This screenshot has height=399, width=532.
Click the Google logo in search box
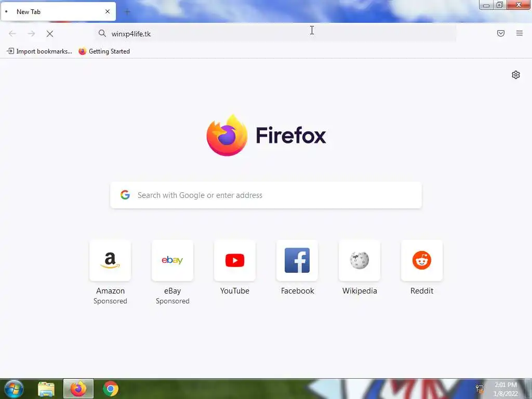tap(125, 195)
